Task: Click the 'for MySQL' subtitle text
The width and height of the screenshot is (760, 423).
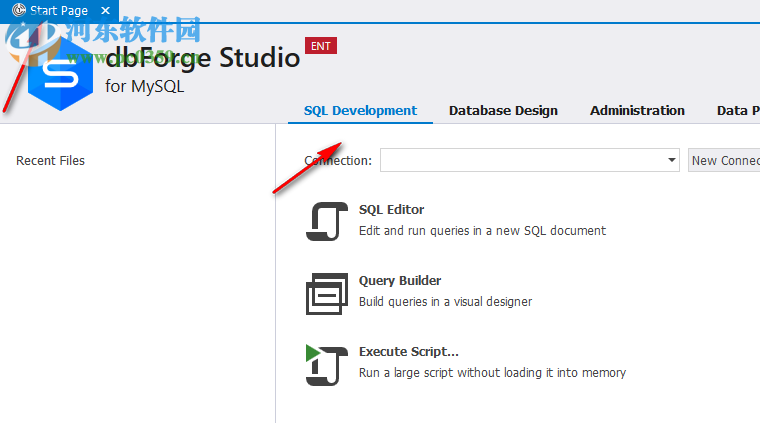Action: pyautogui.click(x=144, y=86)
